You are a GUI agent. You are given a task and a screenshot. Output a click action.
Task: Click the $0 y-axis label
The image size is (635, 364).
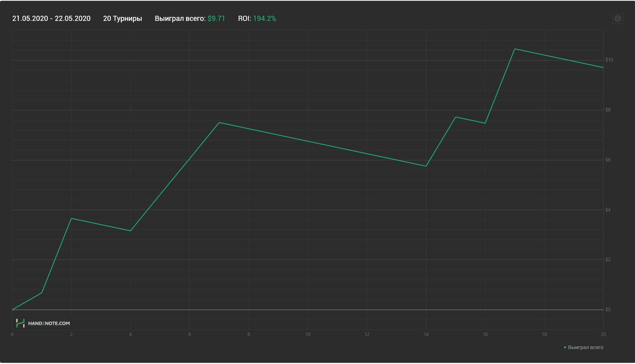click(x=608, y=310)
